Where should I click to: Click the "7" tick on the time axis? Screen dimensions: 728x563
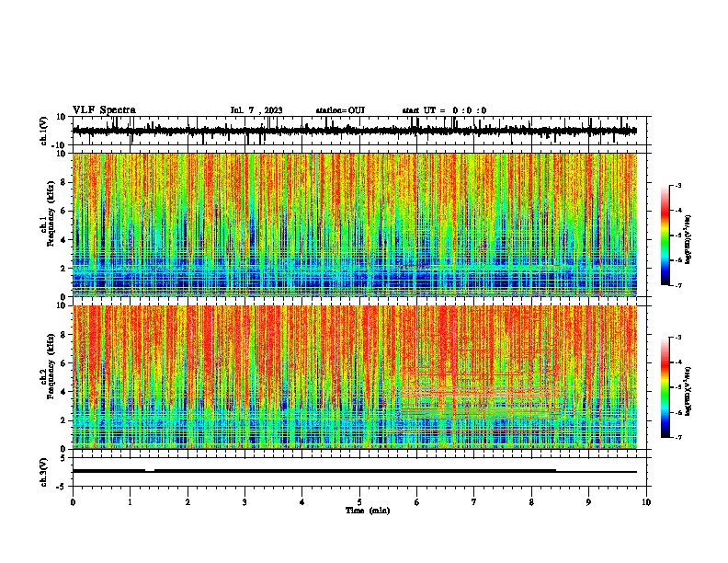[474, 502]
